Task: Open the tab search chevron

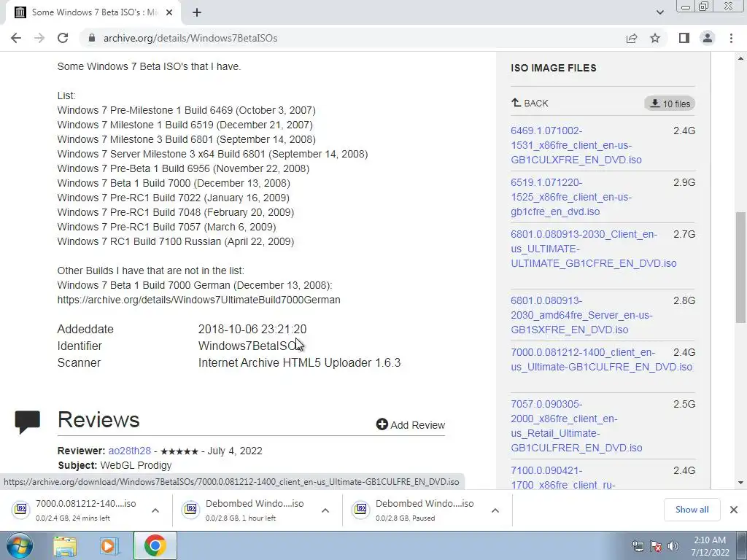Action: pos(659,12)
